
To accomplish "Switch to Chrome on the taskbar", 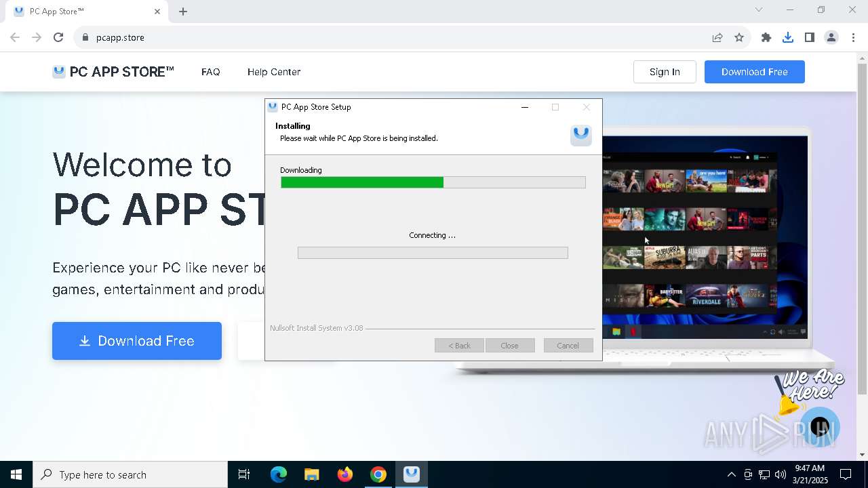I will 378,474.
